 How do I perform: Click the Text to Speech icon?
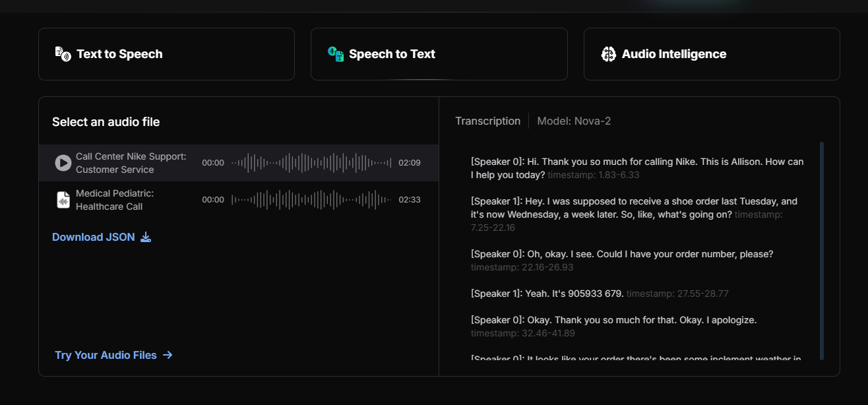(x=63, y=54)
